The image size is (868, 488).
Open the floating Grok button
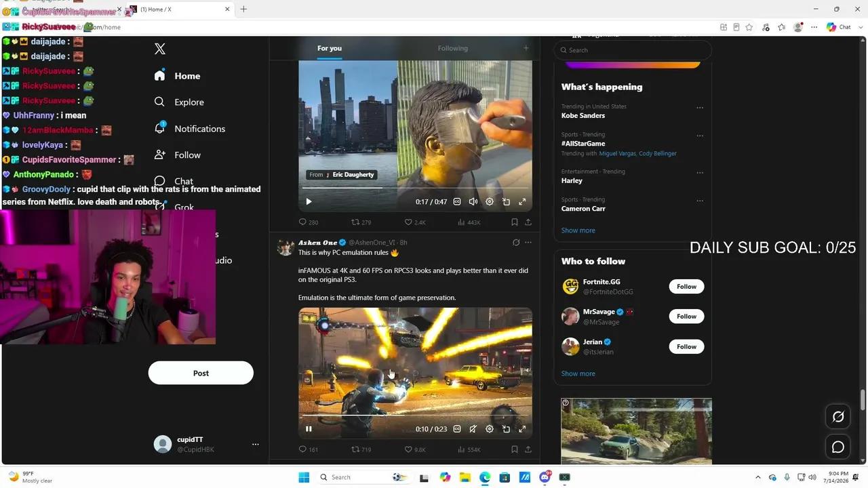838,417
